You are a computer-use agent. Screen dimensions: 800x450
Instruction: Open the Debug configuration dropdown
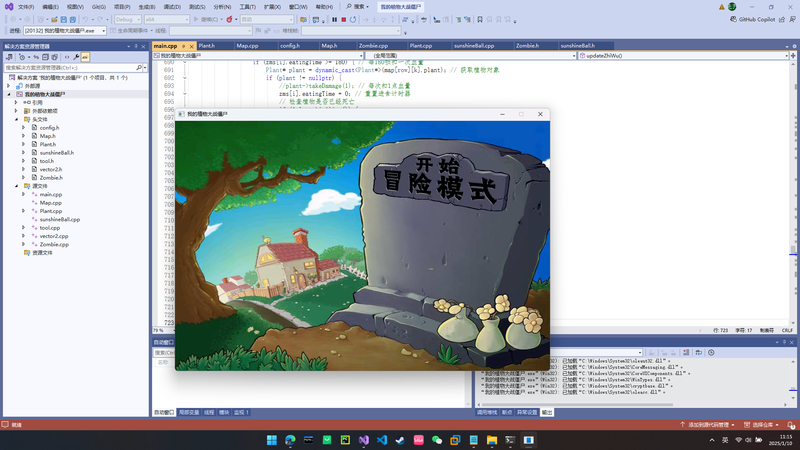coord(128,19)
